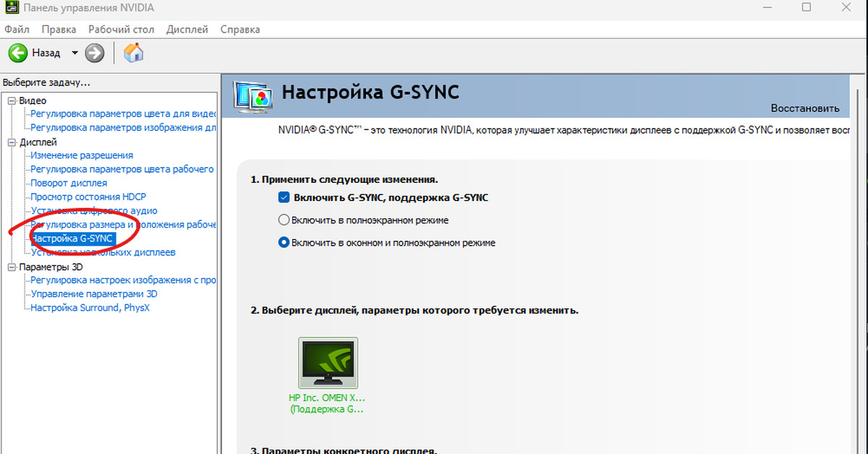
Task: Open Управление параметрами 3D item
Action: click(x=94, y=294)
